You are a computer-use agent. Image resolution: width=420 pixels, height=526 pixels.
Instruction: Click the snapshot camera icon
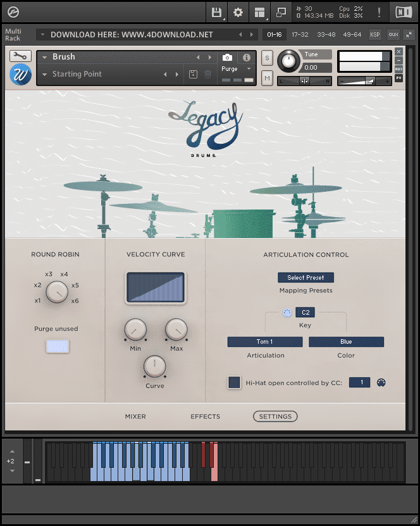227,58
